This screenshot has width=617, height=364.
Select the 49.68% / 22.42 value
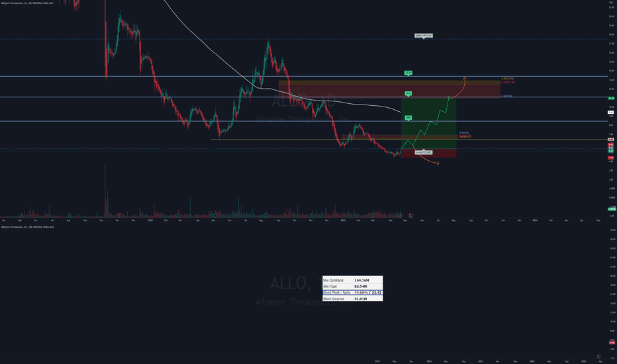(367, 293)
